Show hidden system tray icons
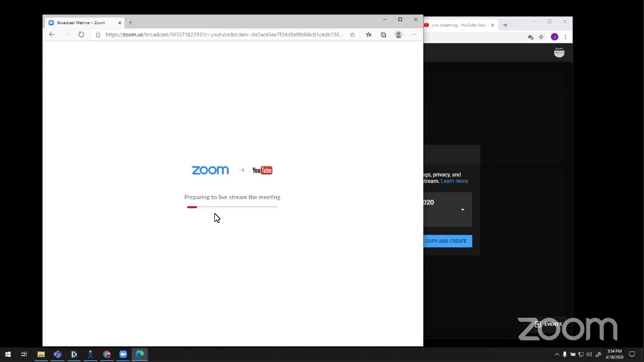The image size is (644, 362). tap(556, 354)
